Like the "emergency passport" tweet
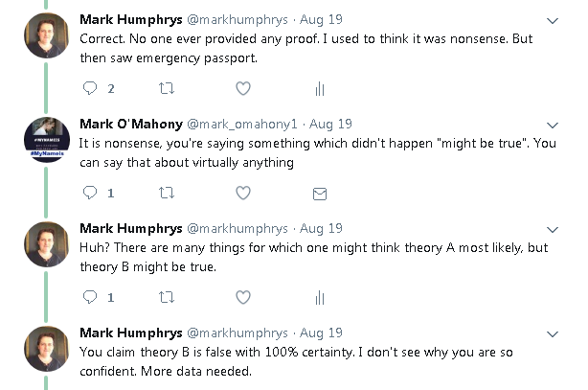The height and width of the screenshot is (390, 588). click(x=243, y=88)
